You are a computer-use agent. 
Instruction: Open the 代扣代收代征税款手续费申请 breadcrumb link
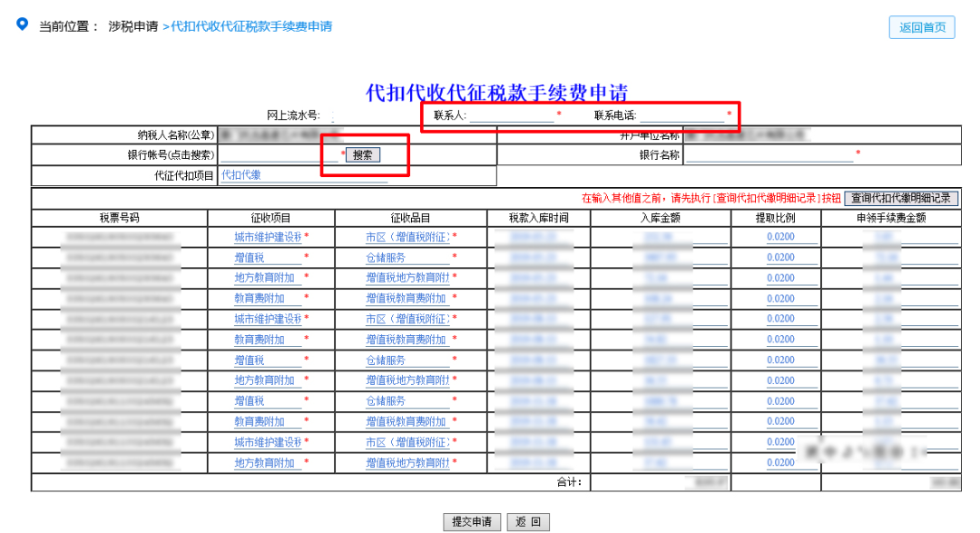tap(252, 27)
